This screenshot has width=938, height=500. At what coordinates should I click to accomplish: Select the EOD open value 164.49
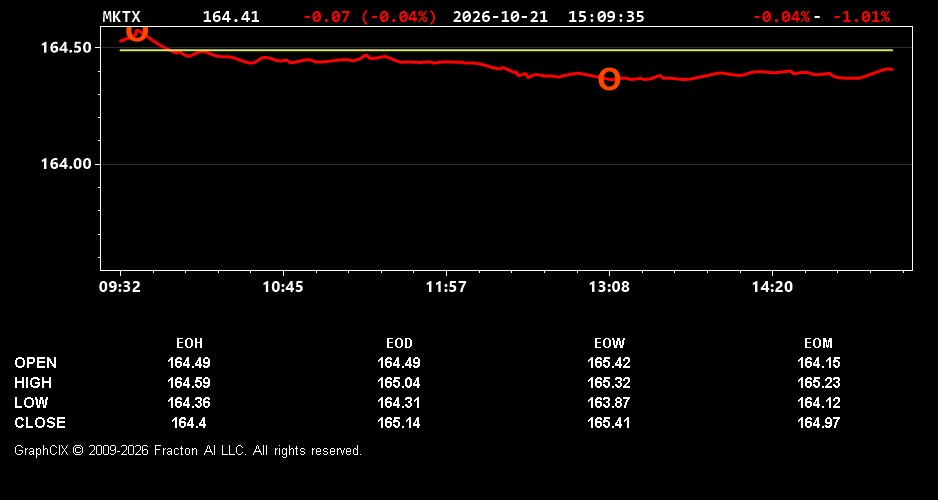399,363
